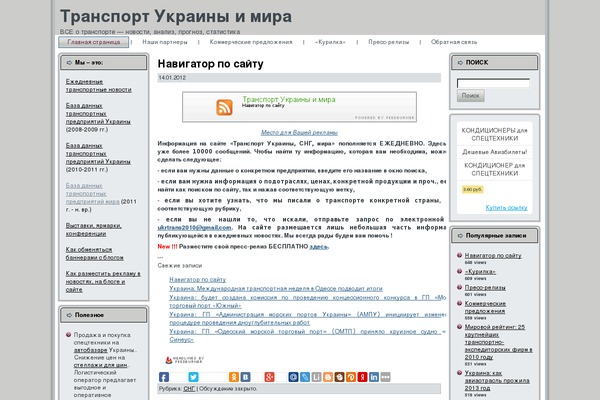Open Международная транспортная неделя в Одессе post
The image size is (600, 400).
pos(276,289)
